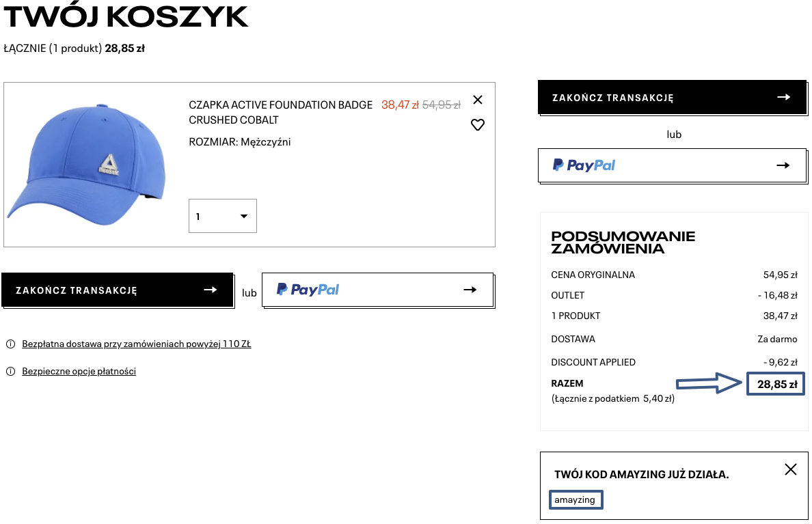Open the blue cap product image
The image size is (812, 524).
[89, 165]
